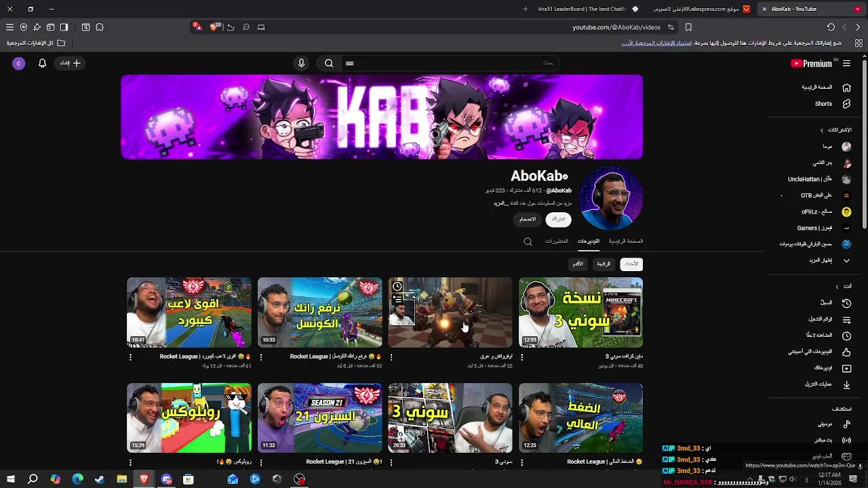Open a new browser tab
The height and width of the screenshot is (488, 868).
[x=525, y=9]
